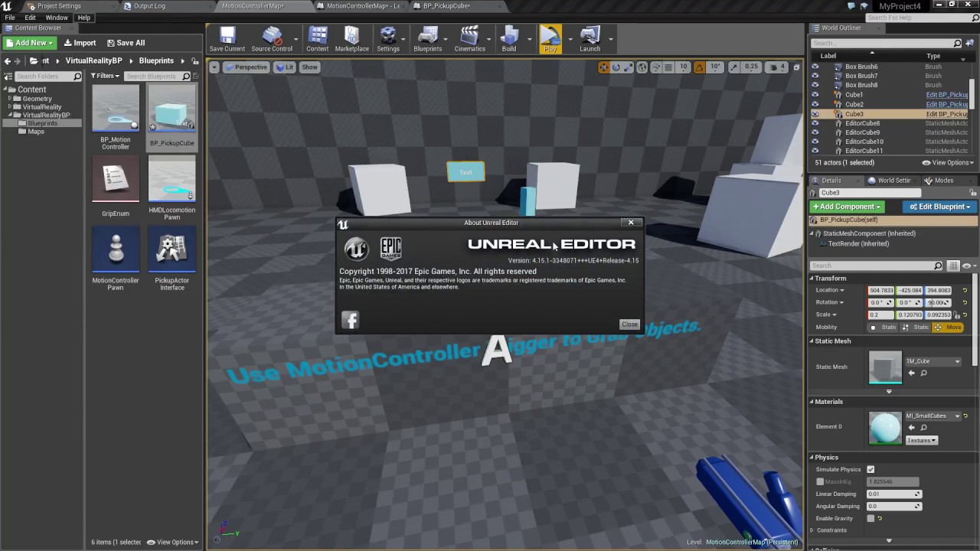
Task: Toggle the Enable Gravity checkbox
Action: tap(871, 518)
